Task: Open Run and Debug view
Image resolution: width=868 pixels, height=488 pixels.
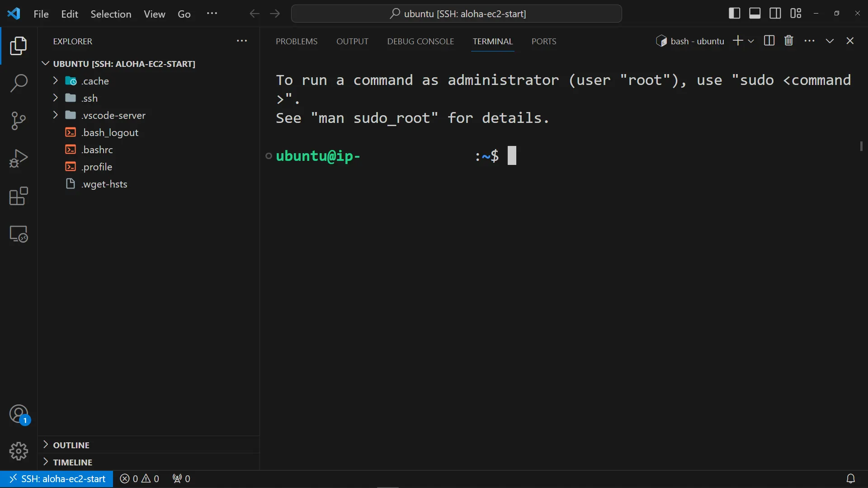Action: click(x=19, y=159)
